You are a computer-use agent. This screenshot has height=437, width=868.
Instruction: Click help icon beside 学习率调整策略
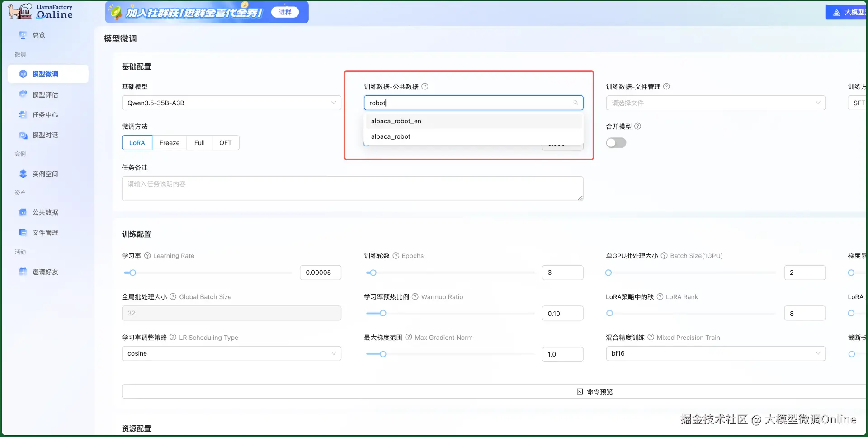[x=173, y=338]
